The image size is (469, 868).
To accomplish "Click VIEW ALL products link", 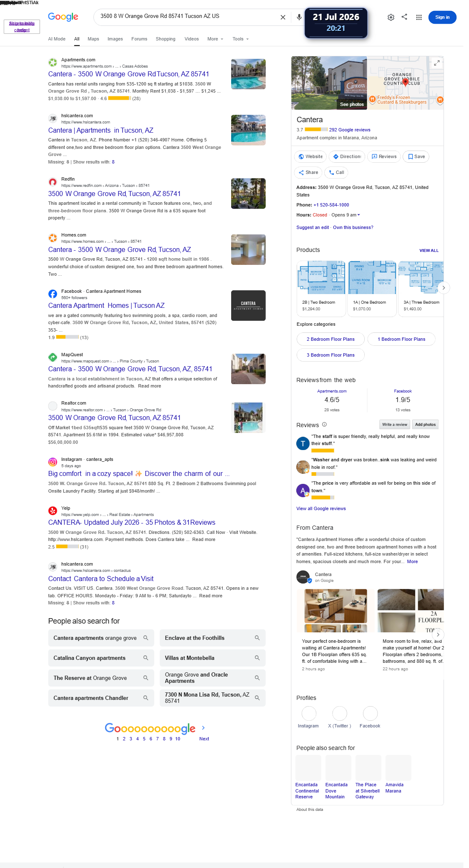I will click(x=429, y=251).
